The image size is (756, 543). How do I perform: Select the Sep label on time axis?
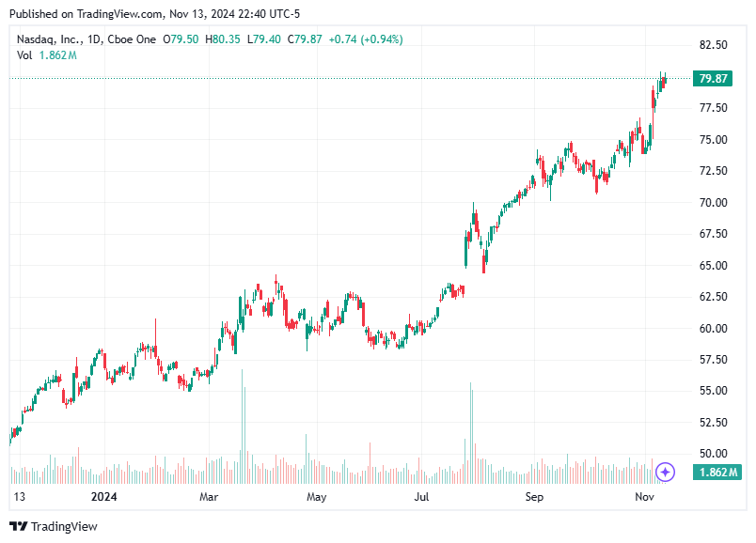(x=533, y=496)
